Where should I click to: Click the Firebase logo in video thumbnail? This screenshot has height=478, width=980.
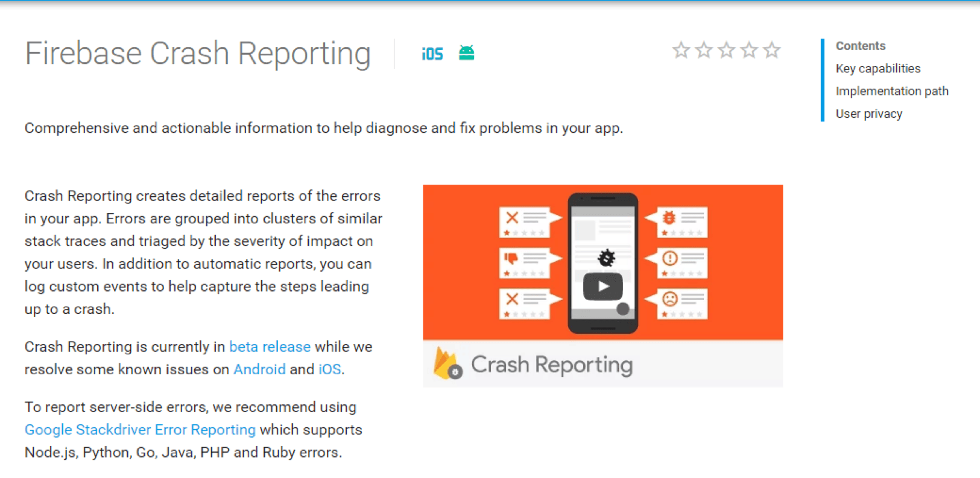447,363
